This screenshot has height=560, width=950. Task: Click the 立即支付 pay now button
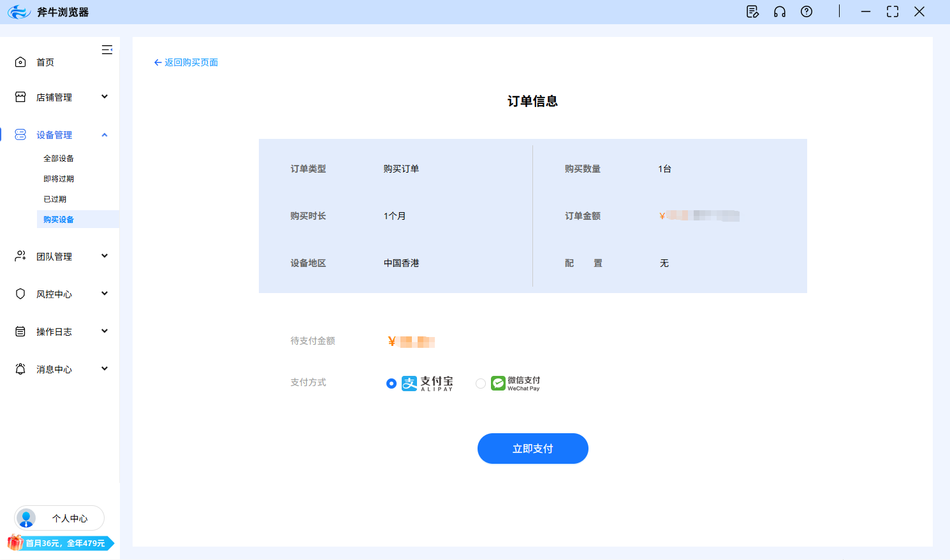[x=532, y=449]
